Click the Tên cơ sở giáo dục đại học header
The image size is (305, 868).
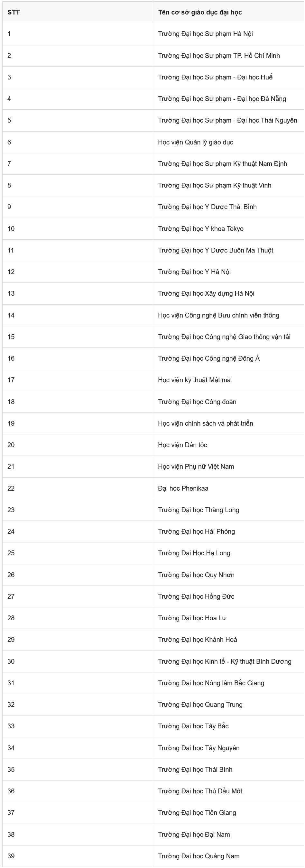200,13
